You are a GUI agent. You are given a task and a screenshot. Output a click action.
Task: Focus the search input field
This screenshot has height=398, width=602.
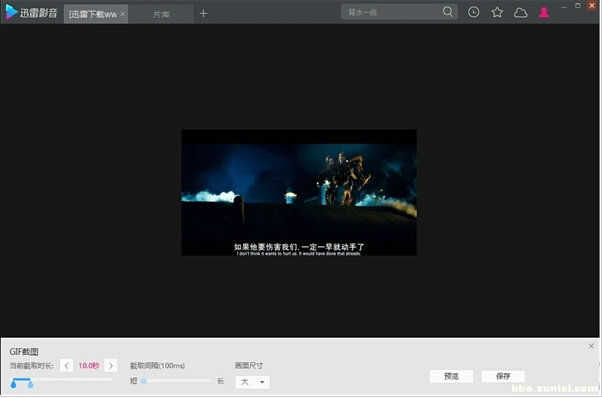(392, 12)
